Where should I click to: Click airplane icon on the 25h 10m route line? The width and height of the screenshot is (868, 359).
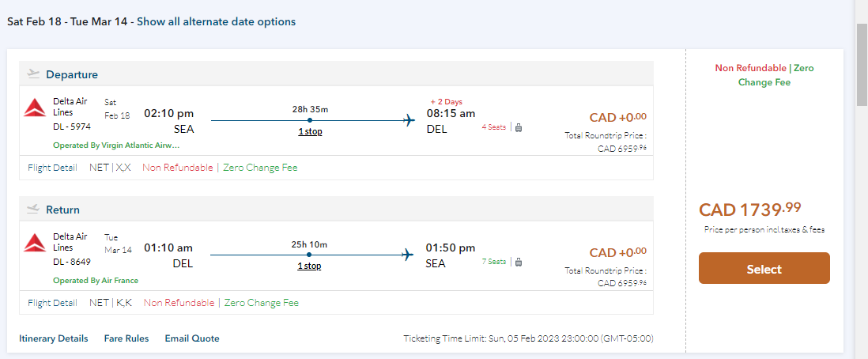[x=409, y=255]
